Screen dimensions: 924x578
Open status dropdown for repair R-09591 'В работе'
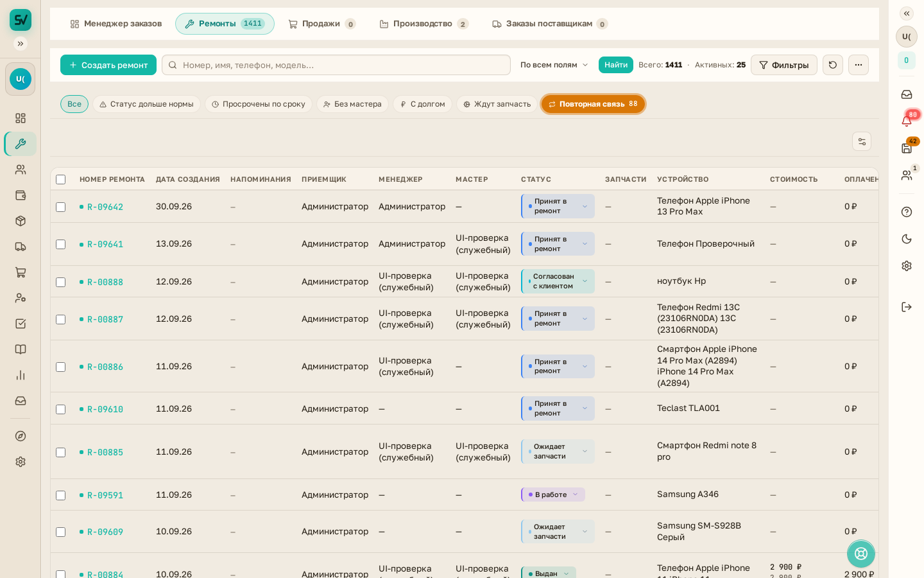coord(553,495)
